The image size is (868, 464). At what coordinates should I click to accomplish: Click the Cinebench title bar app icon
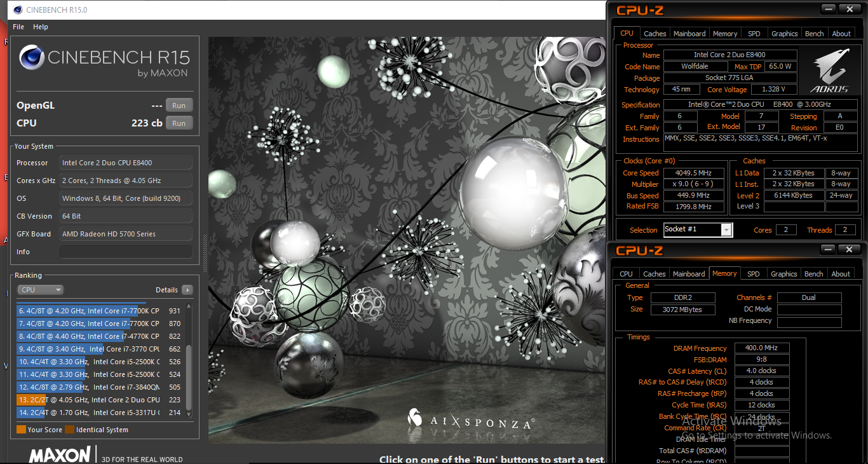tap(17, 10)
